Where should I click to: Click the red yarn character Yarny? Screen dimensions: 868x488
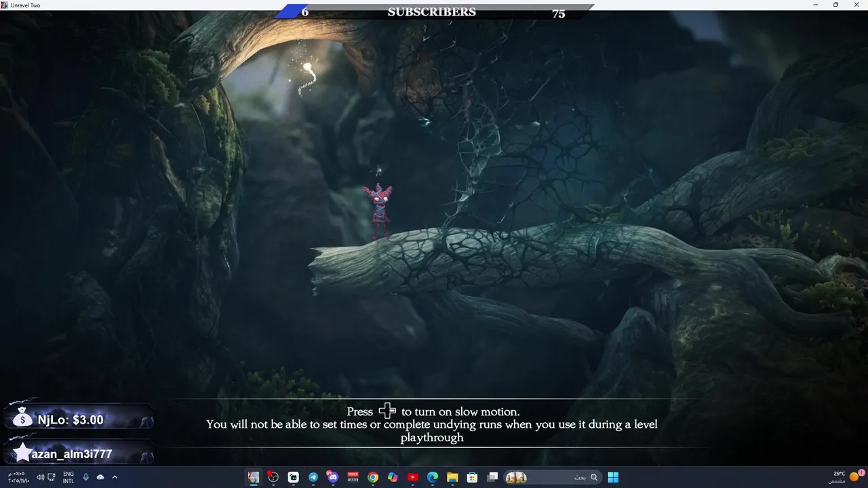click(x=378, y=210)
